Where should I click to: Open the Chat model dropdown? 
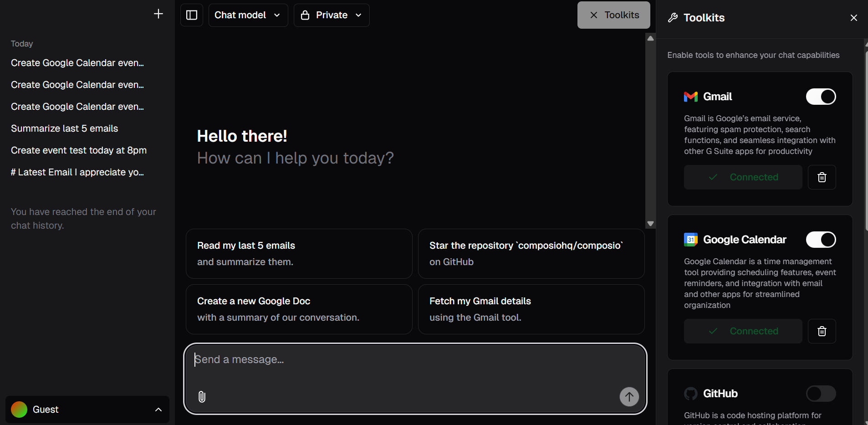248,15
